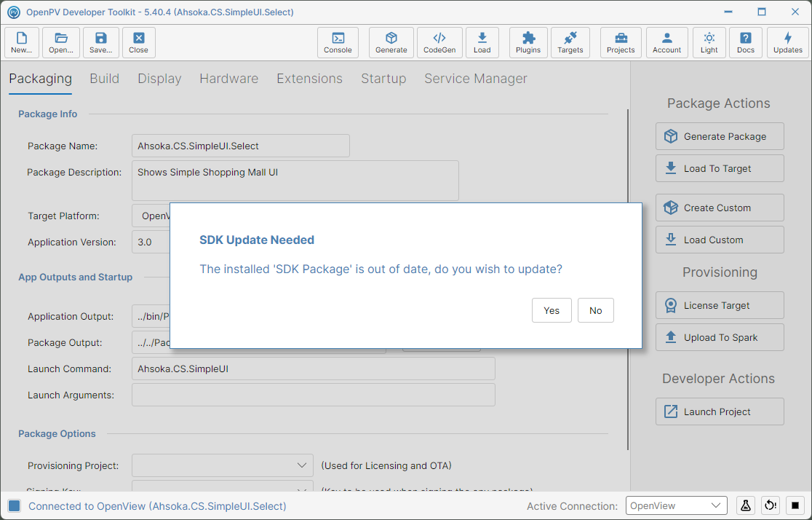Switch to the Build tab
This screenshot has height=520, width=812.
pos(105,79)
